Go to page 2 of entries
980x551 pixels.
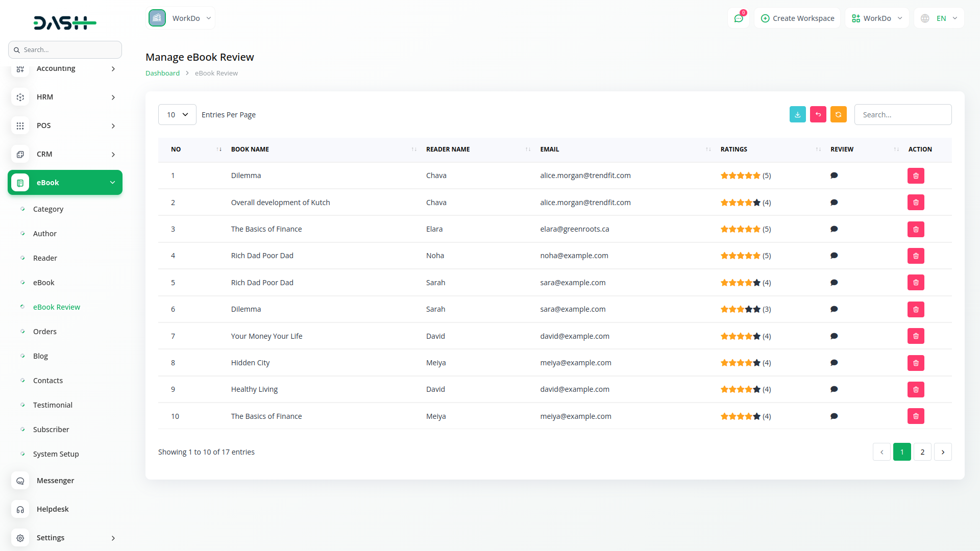tap(922, 452)
